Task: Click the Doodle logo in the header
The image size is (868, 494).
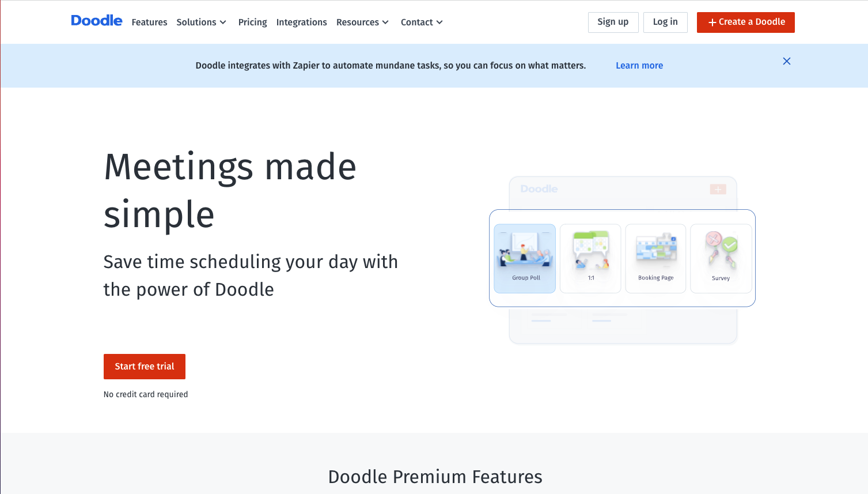Action: (97, 21)
